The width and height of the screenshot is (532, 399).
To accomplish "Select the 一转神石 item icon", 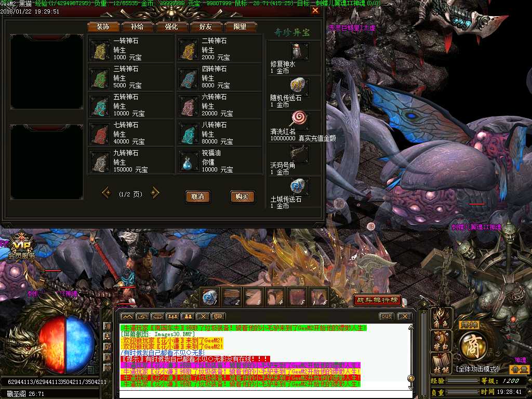I will click(100, 49).
